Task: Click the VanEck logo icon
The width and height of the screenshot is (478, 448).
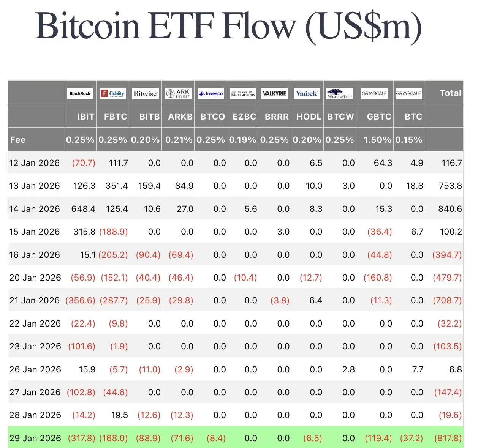Action: point(307,93)
